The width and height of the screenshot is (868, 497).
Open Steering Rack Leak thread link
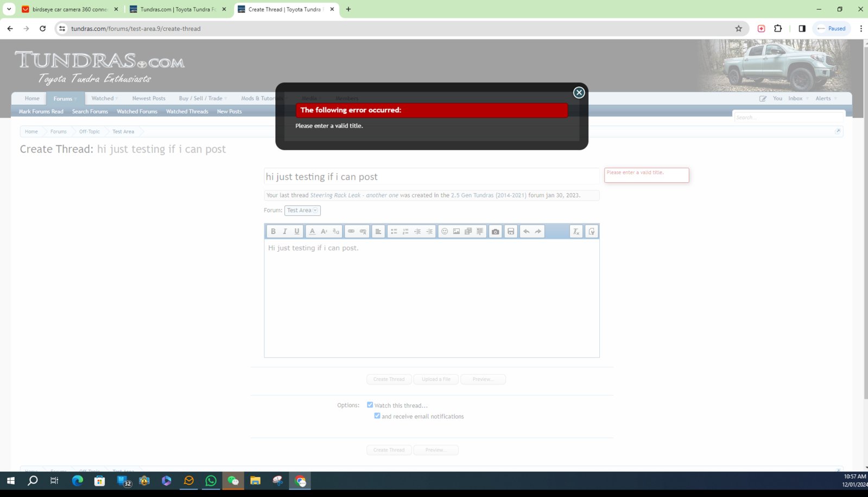354,195
